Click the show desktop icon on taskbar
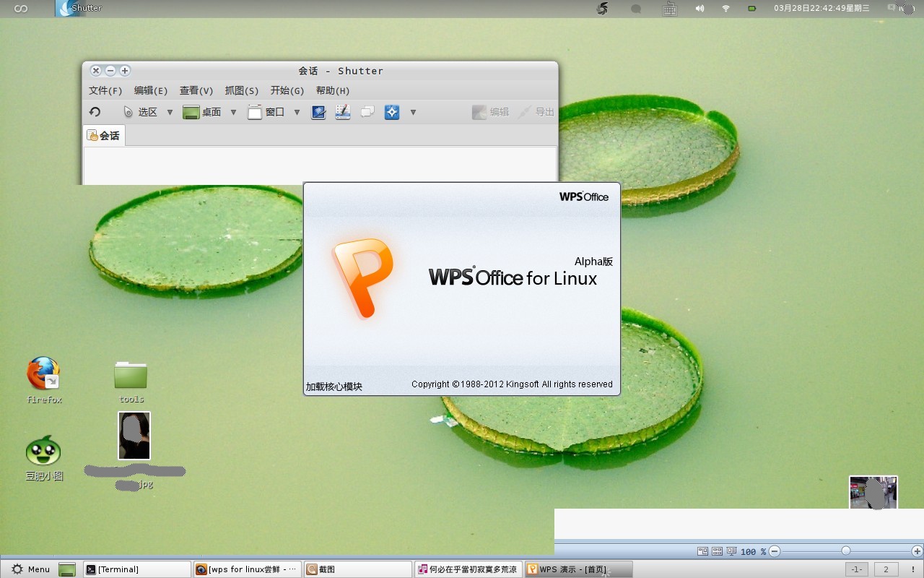This screenshot has height=578, width=924. point(67,569)
